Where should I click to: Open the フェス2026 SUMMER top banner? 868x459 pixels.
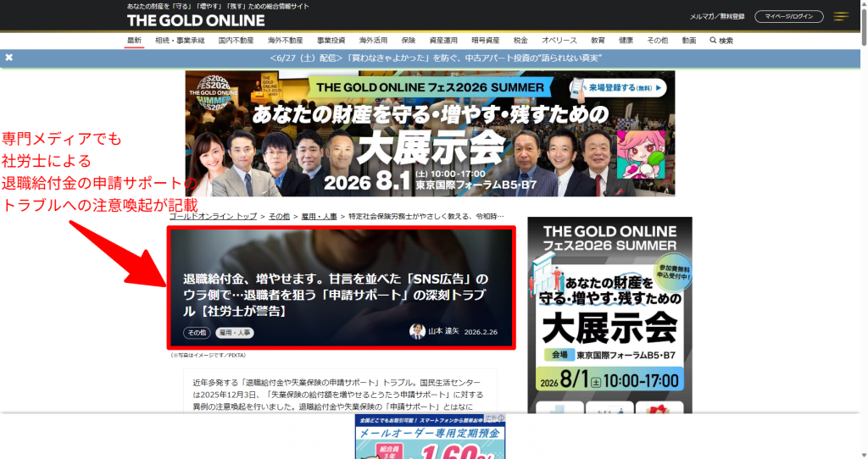click(430, 133)
